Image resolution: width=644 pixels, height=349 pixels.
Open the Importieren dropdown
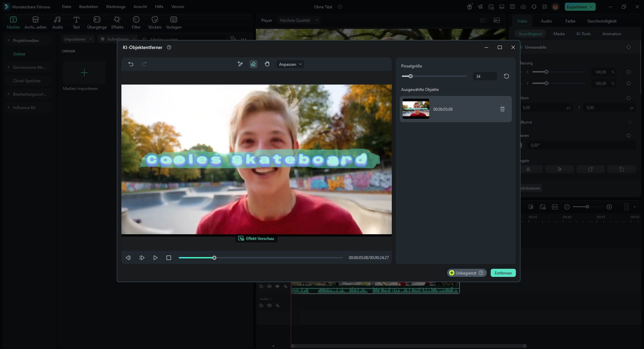78,39
